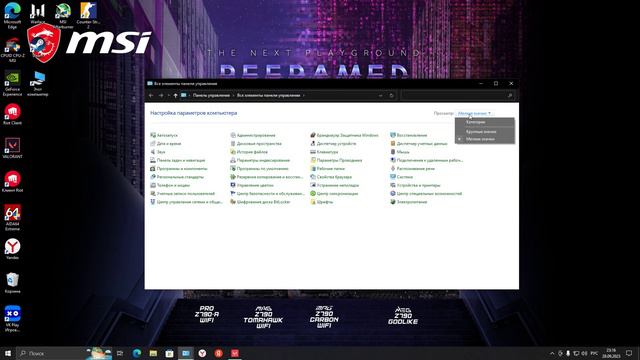Open Диспетчер учетных данных
The image size is (640, 360).
(x=419, y=144)
